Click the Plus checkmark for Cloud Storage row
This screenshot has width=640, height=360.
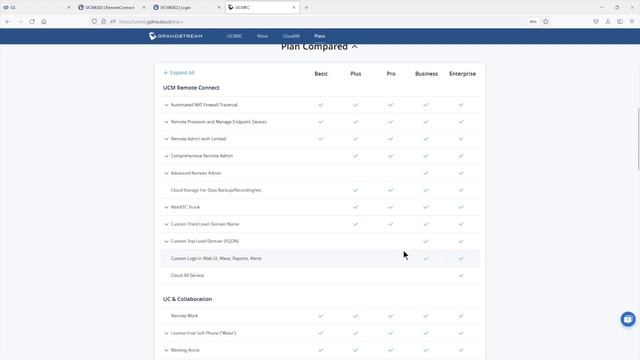(x=356, y=190)
